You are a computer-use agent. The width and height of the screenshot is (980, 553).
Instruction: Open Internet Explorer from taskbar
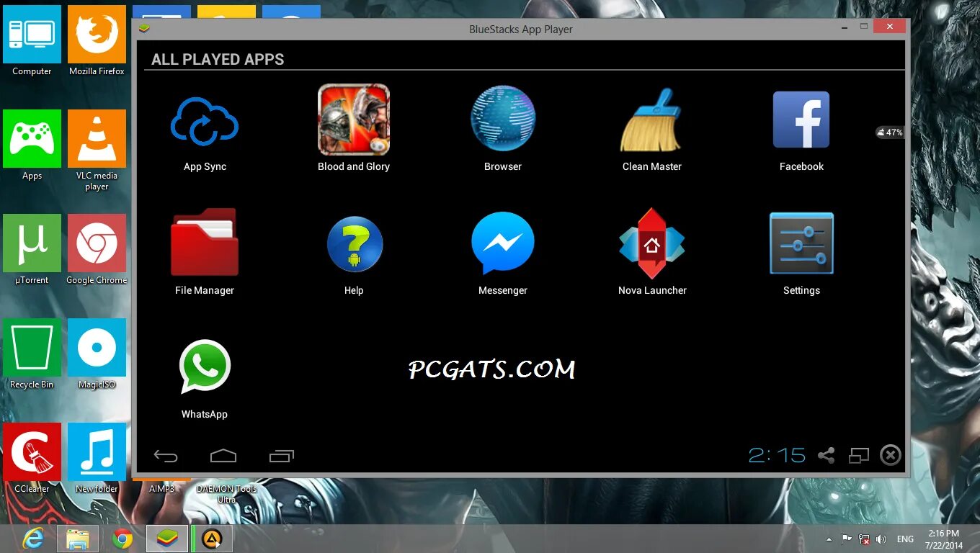(33, 539)
